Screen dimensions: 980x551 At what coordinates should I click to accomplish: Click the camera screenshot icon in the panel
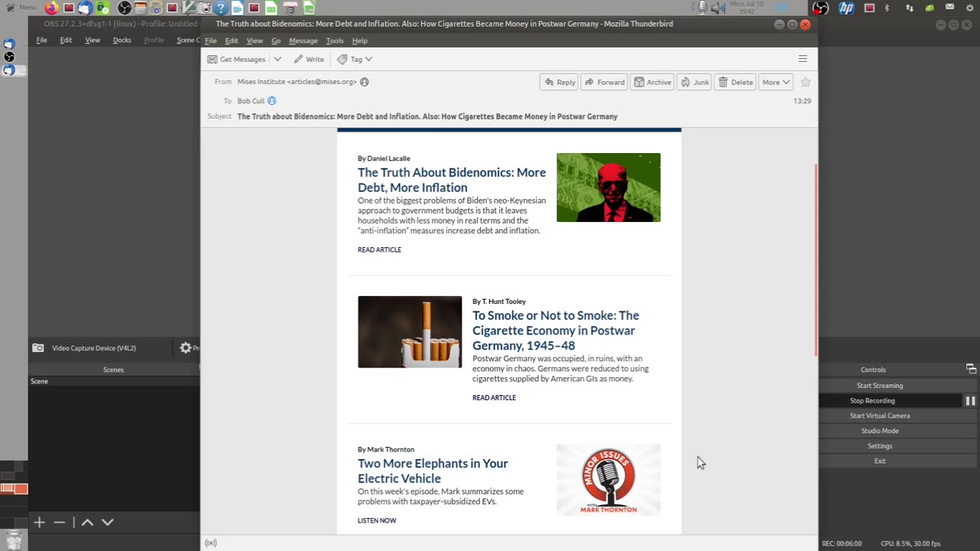tap(205, 8)
